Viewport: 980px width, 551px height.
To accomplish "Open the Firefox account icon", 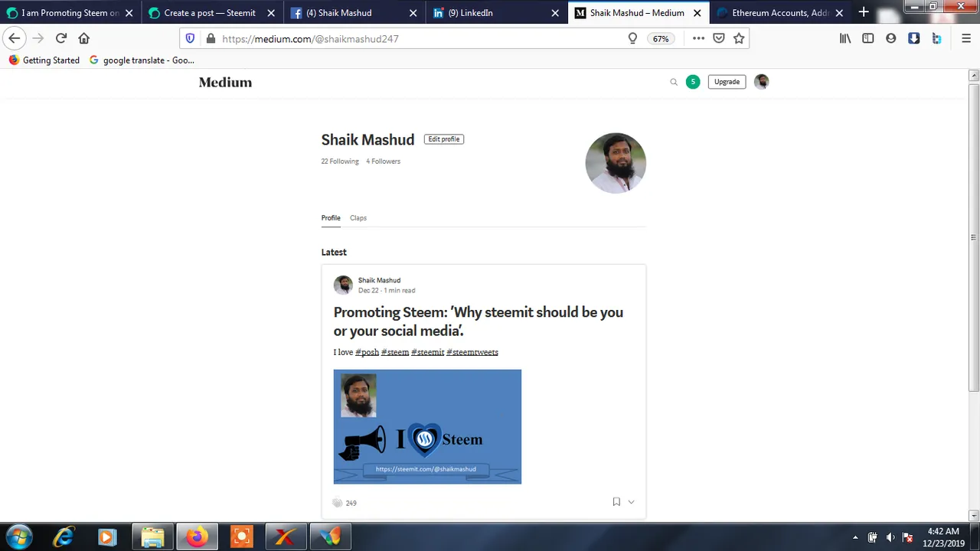I will [x=891, y=38].
